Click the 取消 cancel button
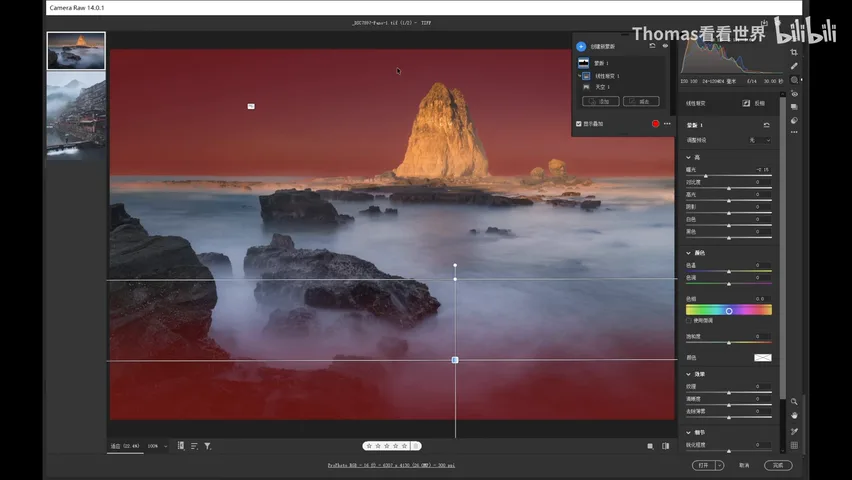 744,465
